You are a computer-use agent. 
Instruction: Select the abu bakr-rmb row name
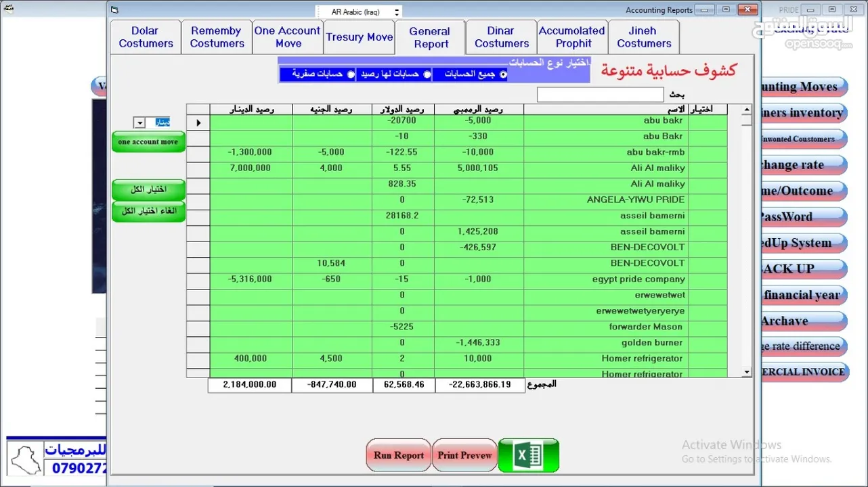pyautogui.click(x=655, y=152)
